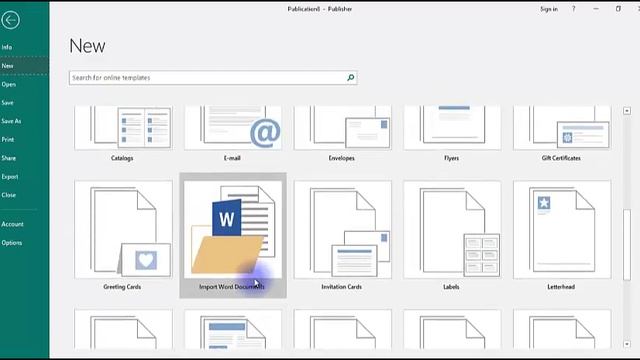
Task: Click the Invitation Cards label text
Action: click(x=342, y=287)
